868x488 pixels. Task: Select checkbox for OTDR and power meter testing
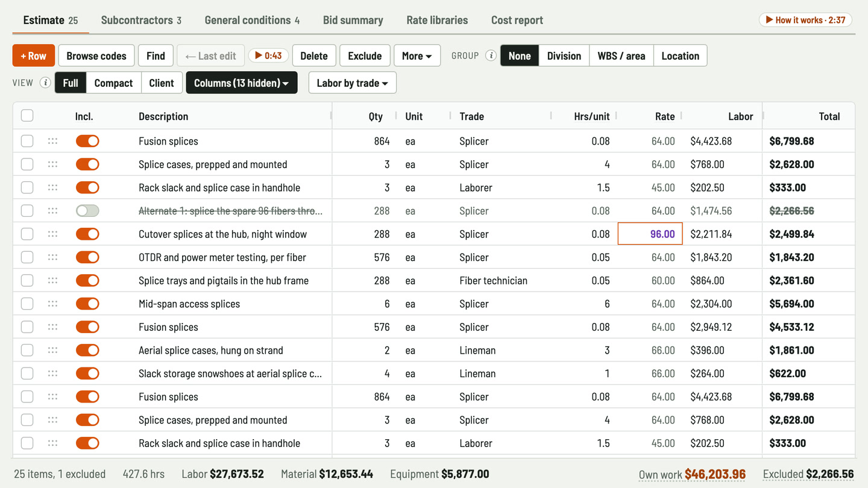point(27,257)
